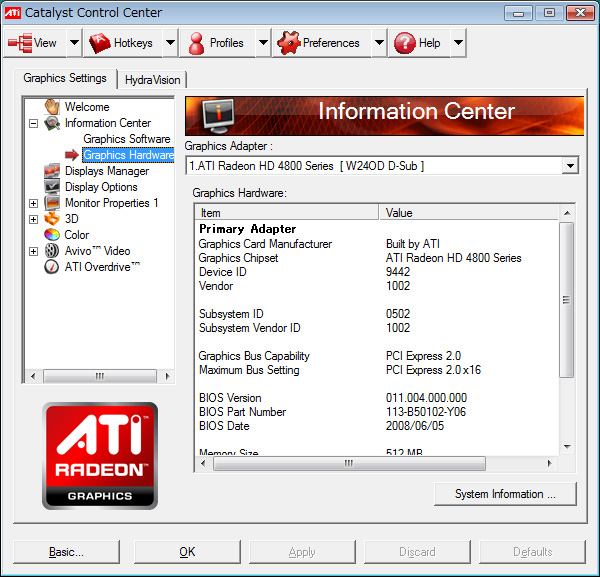Switch to the Graphics Settings tab
600x577 pixels.
(x=65, y=78)
